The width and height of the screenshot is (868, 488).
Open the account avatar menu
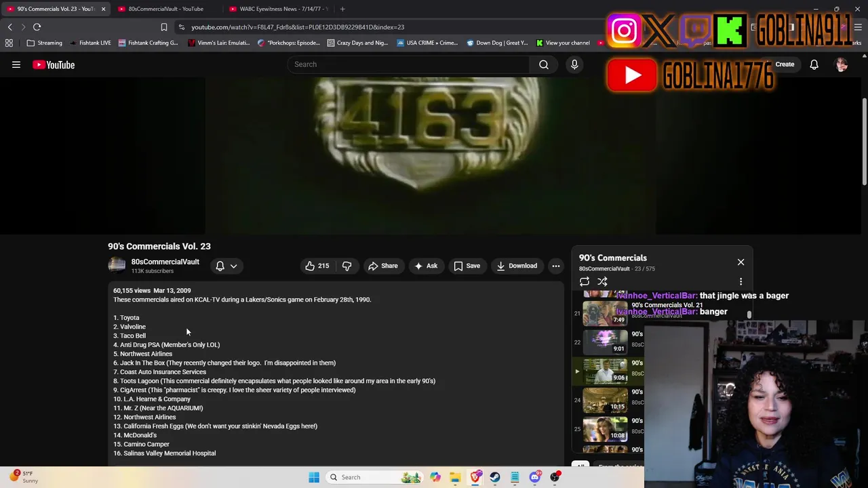click(842, 65)
